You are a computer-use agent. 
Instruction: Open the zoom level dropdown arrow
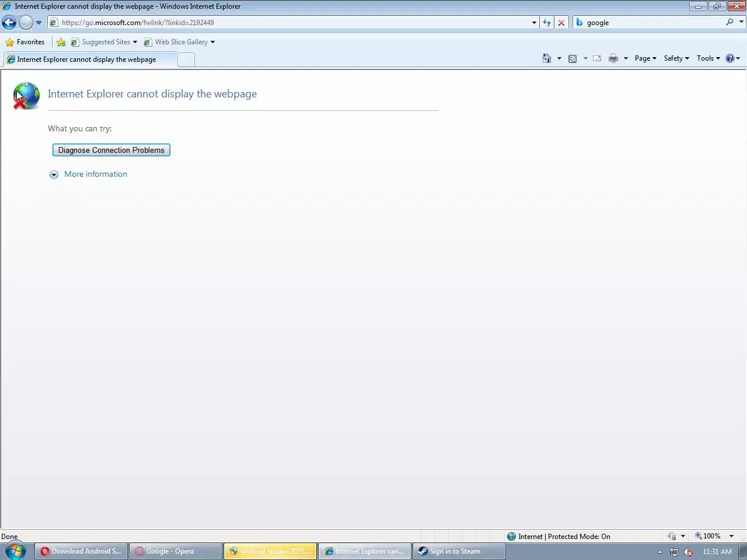731,536
